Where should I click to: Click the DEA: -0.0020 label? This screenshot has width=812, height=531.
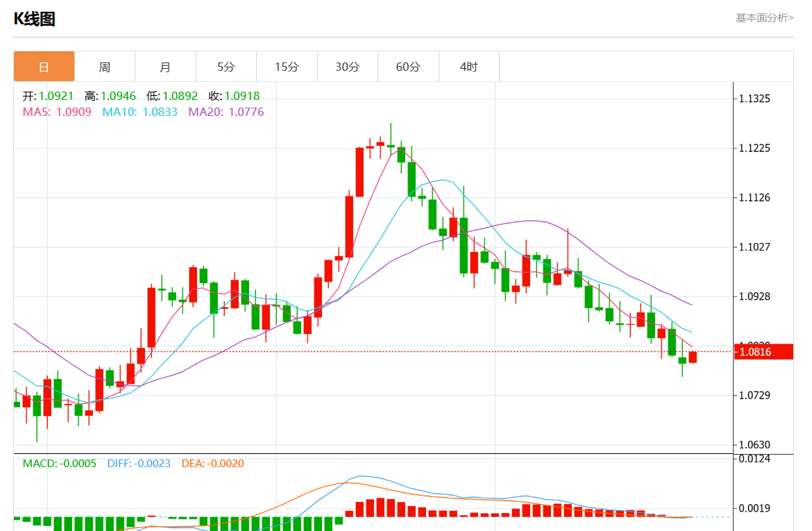tap(213, 464)
